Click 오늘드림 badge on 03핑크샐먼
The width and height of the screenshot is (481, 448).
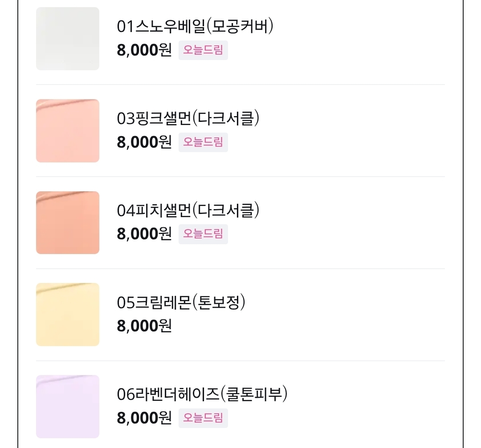point(203,142)
